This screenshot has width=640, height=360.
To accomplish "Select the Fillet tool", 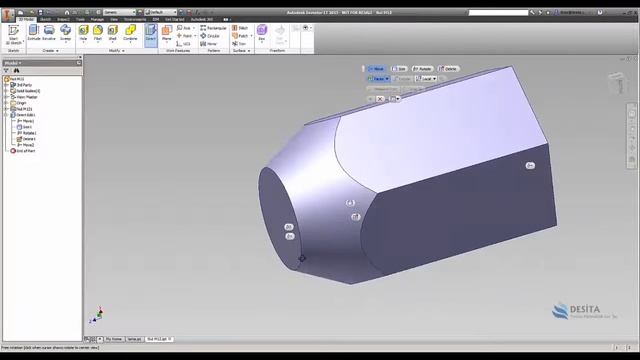I will click(98, 33).
